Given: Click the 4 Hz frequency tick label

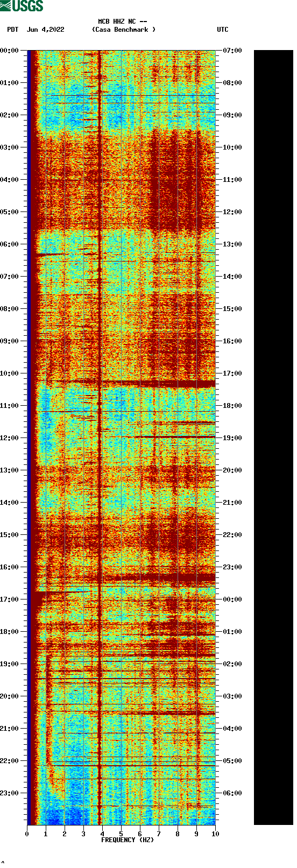Looking at the screenshot, I should pyautogui.click(x=102, y=834).
